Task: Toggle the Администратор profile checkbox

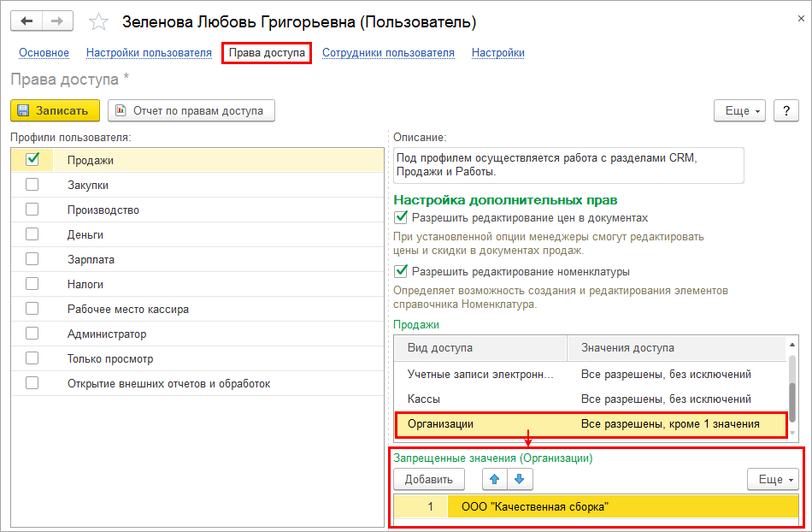Action: (32, 334)
